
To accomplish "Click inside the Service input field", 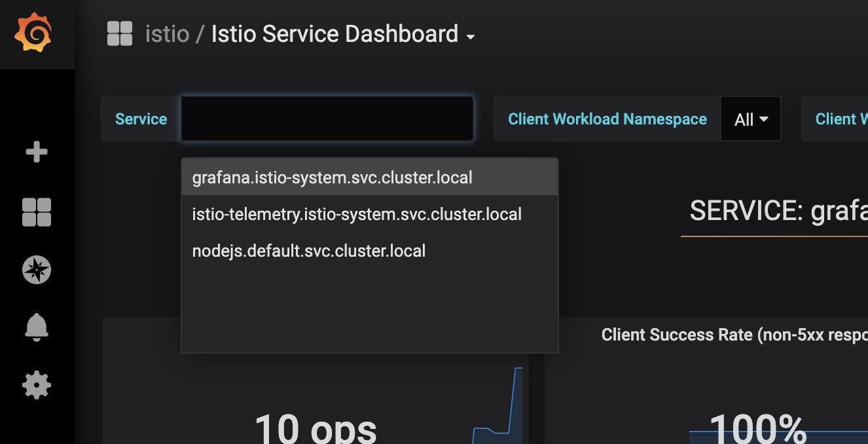I will (x=326, y=119).
